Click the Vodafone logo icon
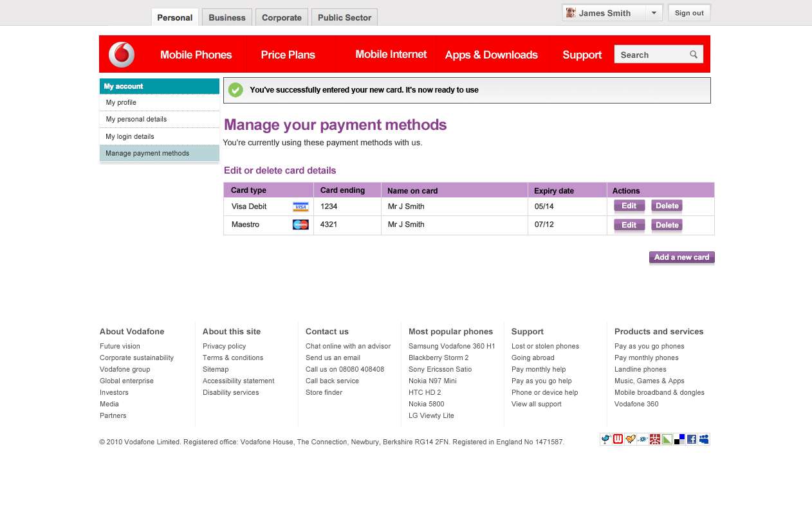The height and width of the screenshot is (517, 812). [122, 55]
